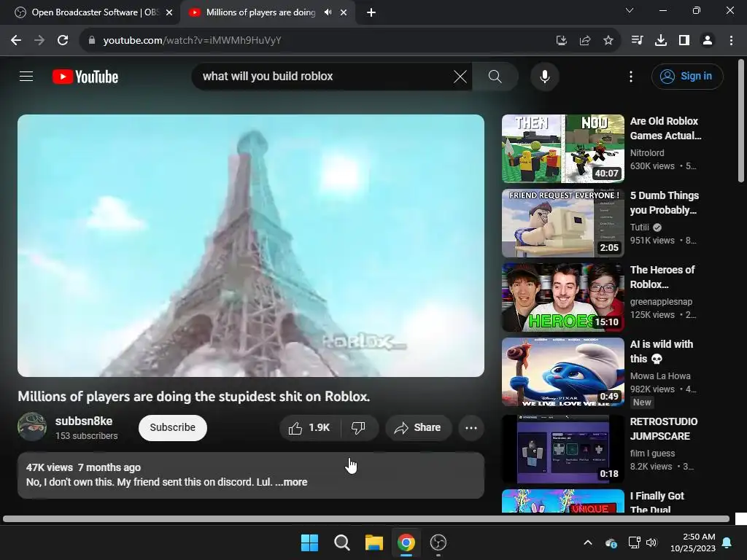The height and width of the screenshot is (560, 747).
Task: Click the magnifier search button
Action: [x=495, y=76]
